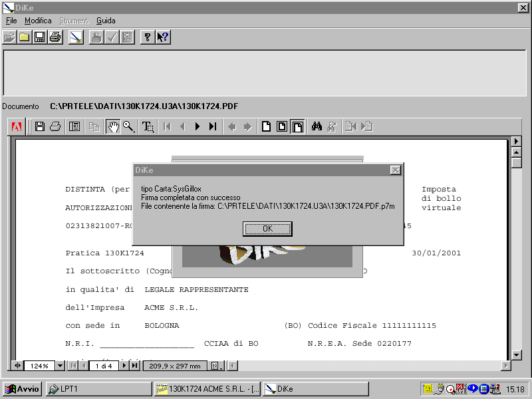Click the go-forward view arrow

[247, 127]
